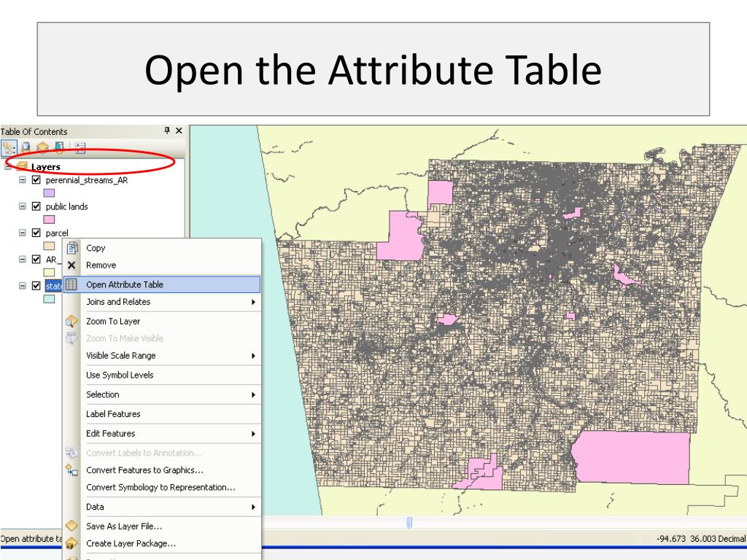Select the highlighted stat layer name
The image size is (747, 560).
pos(53,286)
